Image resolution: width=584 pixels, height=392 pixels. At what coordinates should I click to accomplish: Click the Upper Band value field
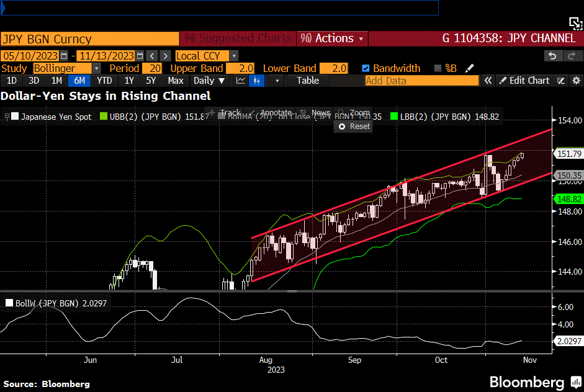coord(241,68)
